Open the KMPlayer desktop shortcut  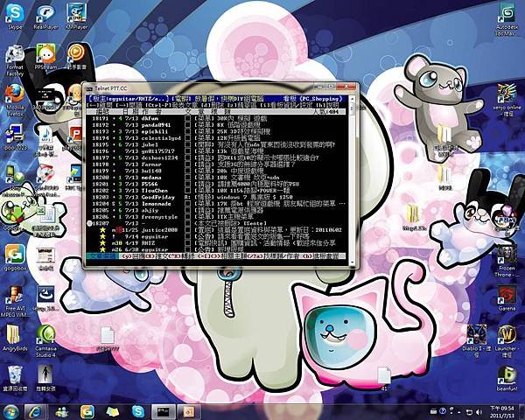pos(77,17)
